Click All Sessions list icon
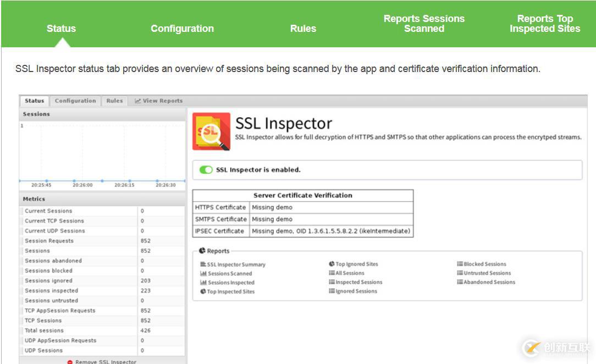 [332, 273]
